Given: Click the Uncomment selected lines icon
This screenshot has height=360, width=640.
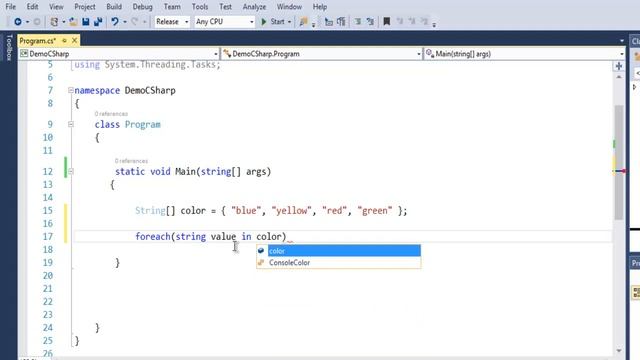Looking at the screenshot, I should (x=370, y=22).
